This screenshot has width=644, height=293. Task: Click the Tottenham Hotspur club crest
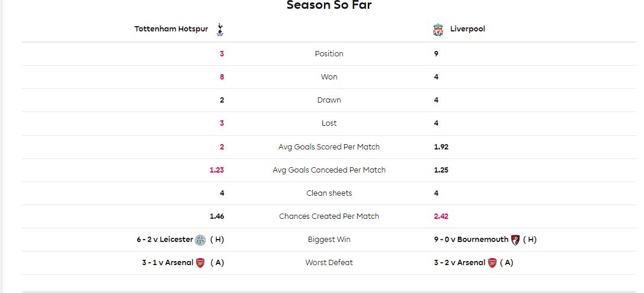tap(220, 30)
